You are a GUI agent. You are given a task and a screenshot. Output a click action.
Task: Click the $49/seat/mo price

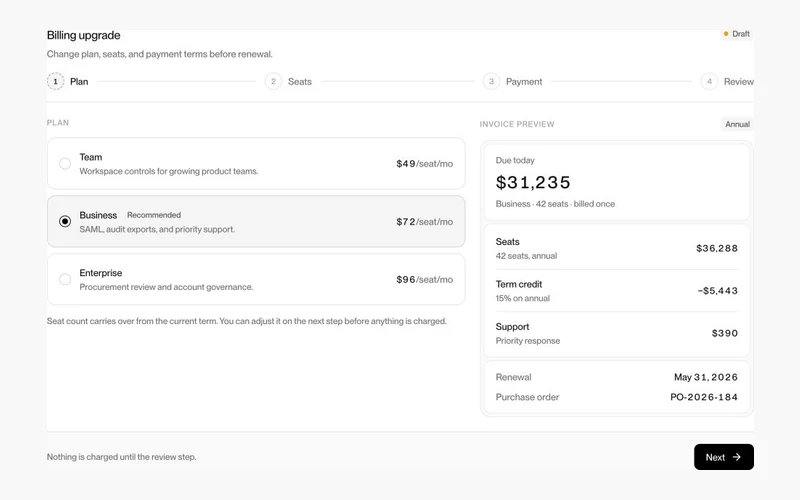tap(424, 164)
